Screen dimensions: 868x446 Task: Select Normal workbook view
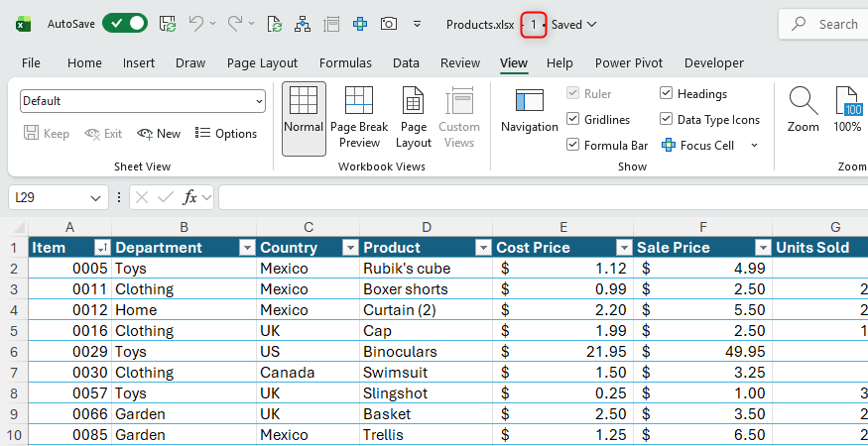tap(304, 118)
